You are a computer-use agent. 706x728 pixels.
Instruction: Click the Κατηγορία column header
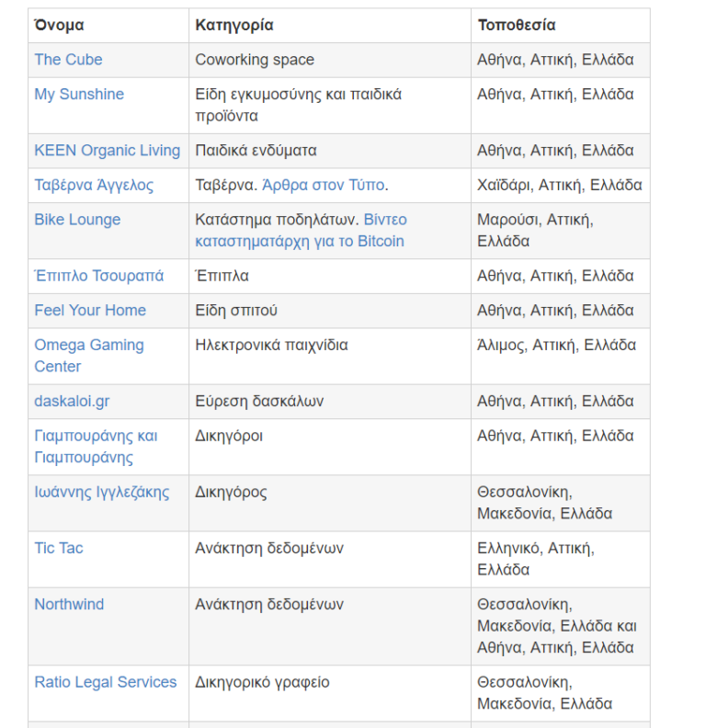[x=233, y=25]
